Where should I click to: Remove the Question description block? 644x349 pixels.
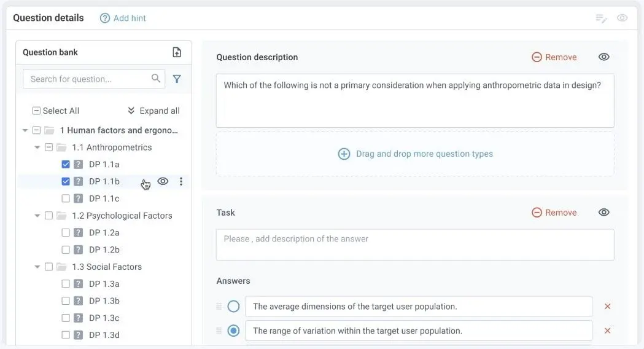tap(554, 57)
